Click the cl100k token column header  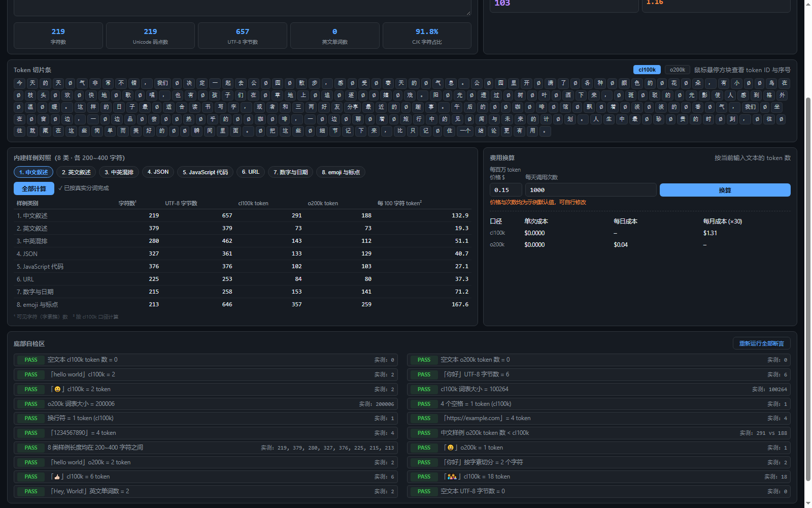tap(253, 203)
